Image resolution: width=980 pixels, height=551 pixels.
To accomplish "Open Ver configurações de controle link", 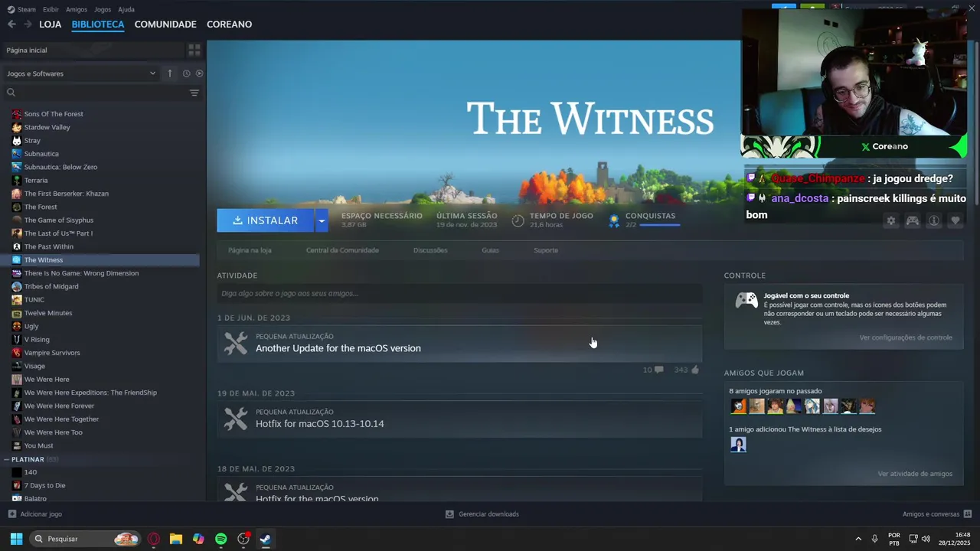I will click(906, 337).
